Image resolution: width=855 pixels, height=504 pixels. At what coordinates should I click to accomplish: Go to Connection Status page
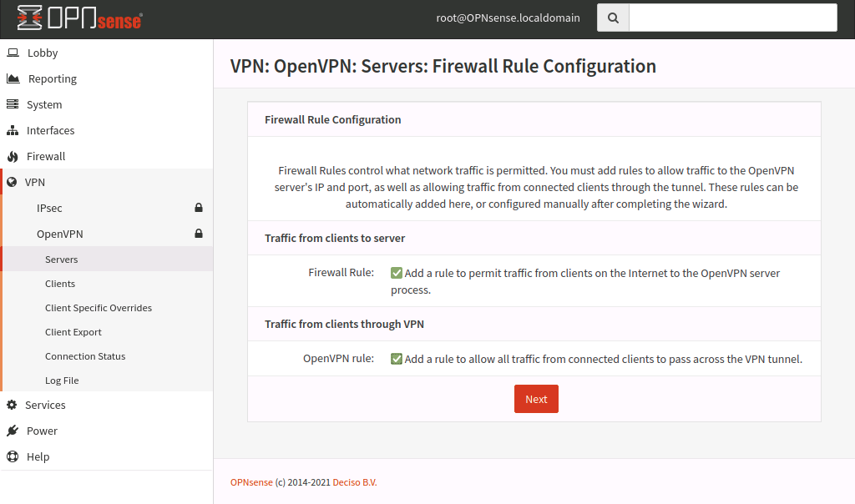(x=85, y=356)
